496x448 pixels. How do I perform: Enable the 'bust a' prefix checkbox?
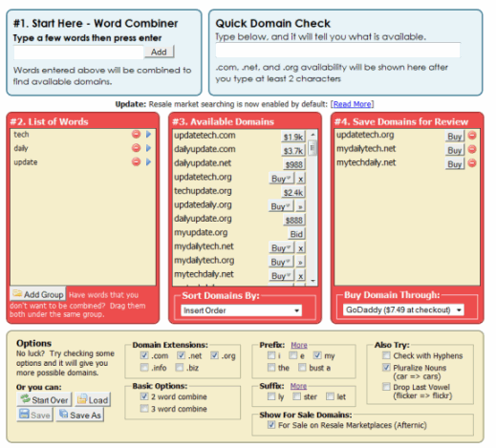pyautogui.click(x=302, y=368)
